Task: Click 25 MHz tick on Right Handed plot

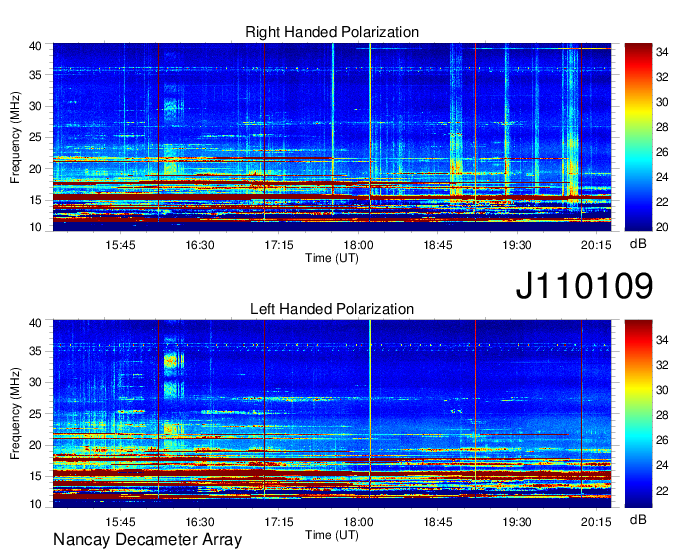Action: click(x=35, y=138)
